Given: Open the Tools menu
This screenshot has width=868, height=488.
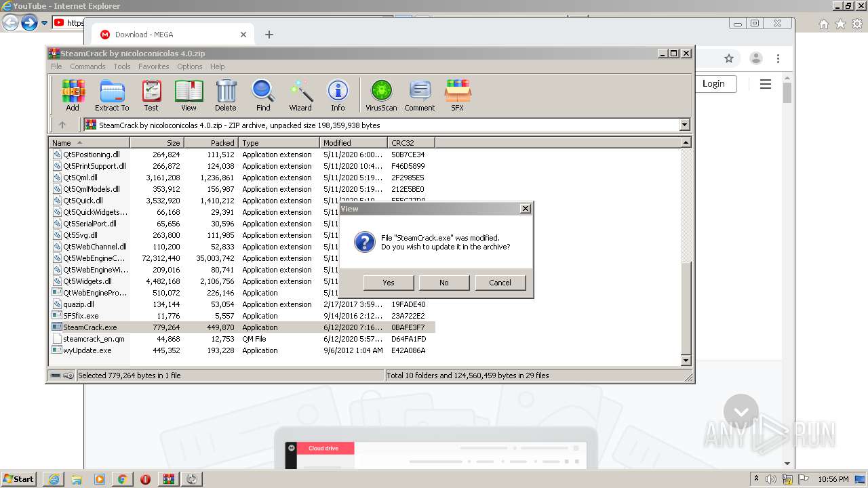Looking at the screenshot, I should (122, 66).
